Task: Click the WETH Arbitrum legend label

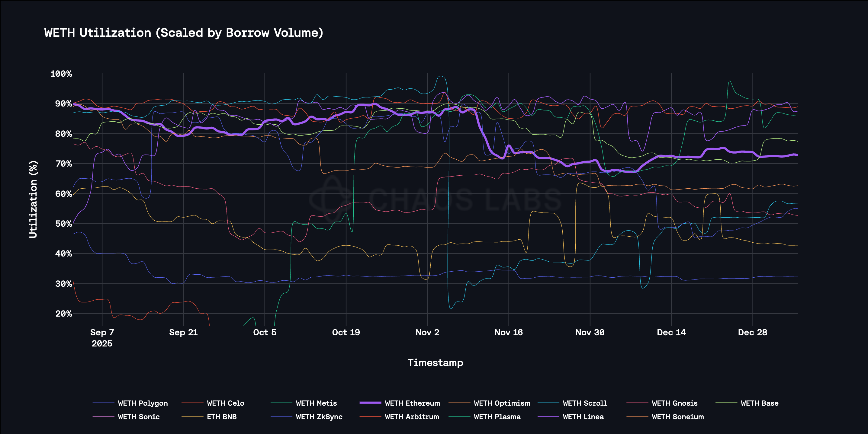Action: click(412, 416)
